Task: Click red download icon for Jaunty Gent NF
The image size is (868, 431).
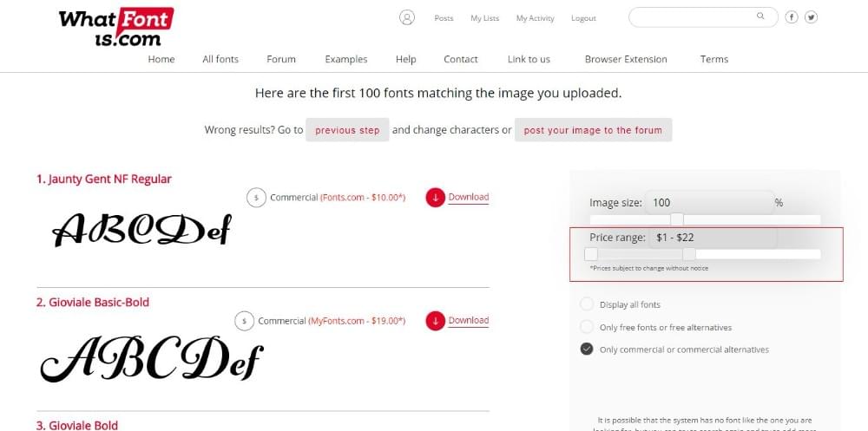Action: pyautogui.click(x=435, y=198)
